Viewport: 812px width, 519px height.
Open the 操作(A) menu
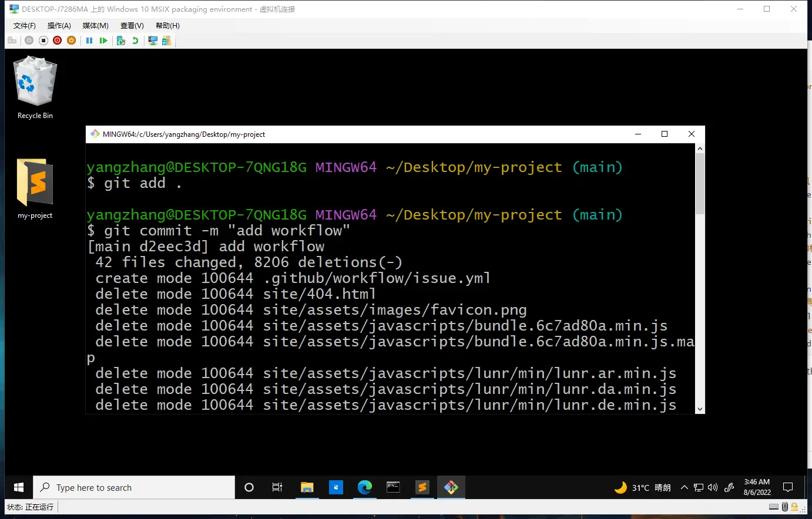(x=59, y=26)
